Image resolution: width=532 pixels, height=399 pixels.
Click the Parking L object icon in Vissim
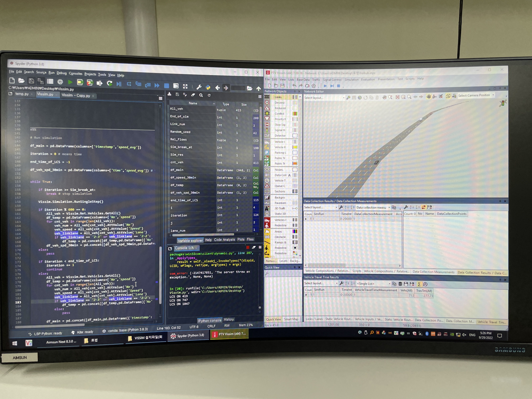point(267,153)
